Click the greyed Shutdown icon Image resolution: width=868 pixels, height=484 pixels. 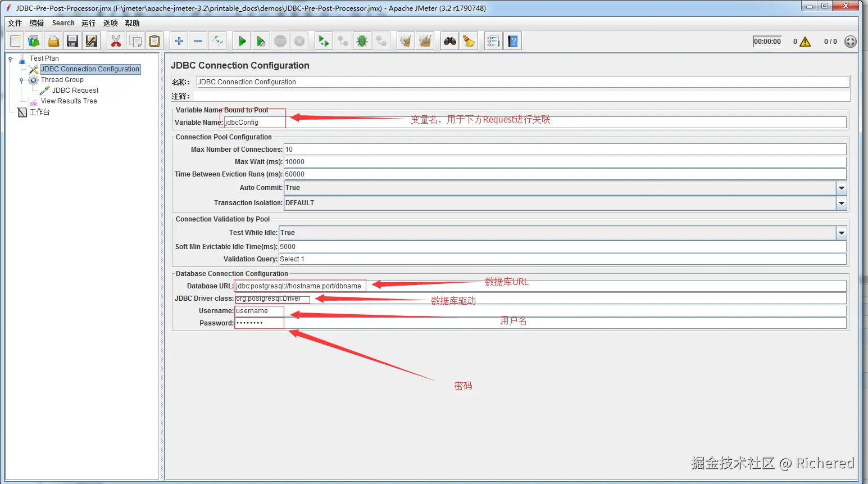[299, 41]
